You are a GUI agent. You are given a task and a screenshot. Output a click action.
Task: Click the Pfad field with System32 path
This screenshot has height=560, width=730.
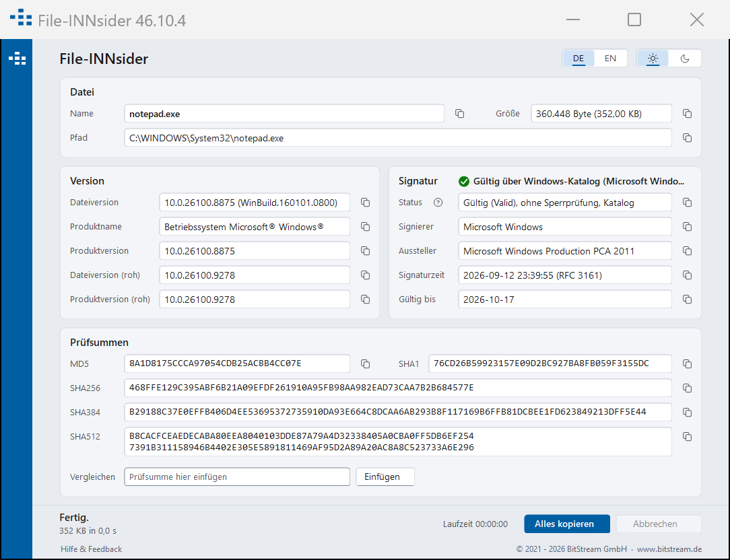pyautogui.click(x=398, y=138)
